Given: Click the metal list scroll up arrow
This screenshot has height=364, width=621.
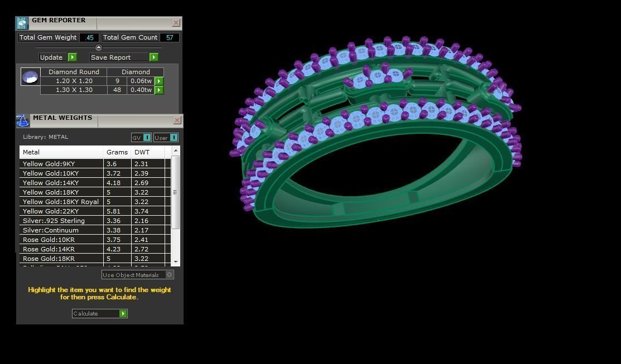Looking at the screenshot, I should [x=176, y=151].
